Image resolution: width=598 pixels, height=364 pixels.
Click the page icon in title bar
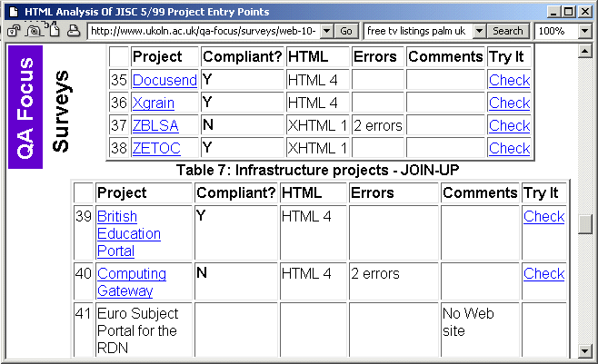[x=14, y=12]
